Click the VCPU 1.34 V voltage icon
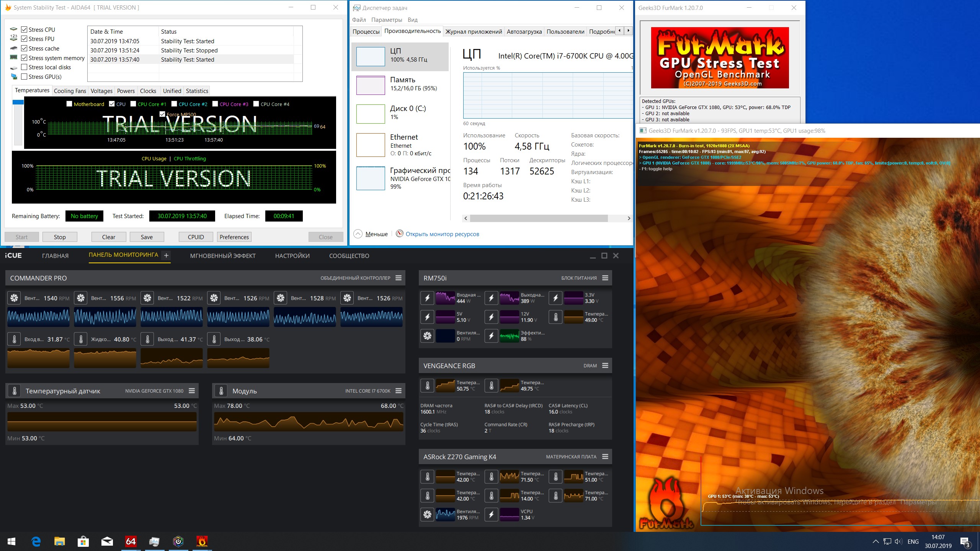The image size is (980, 551). tap(492, 514)
